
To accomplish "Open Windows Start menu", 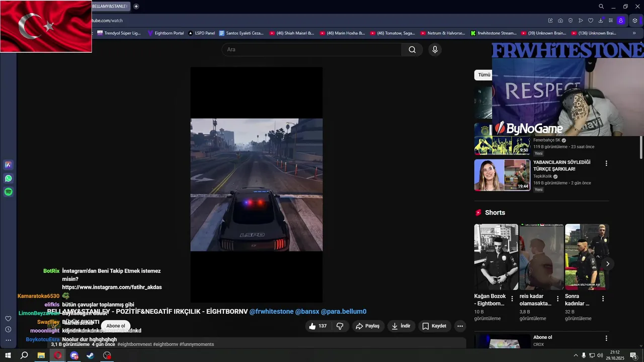I will tap(8, 355).
